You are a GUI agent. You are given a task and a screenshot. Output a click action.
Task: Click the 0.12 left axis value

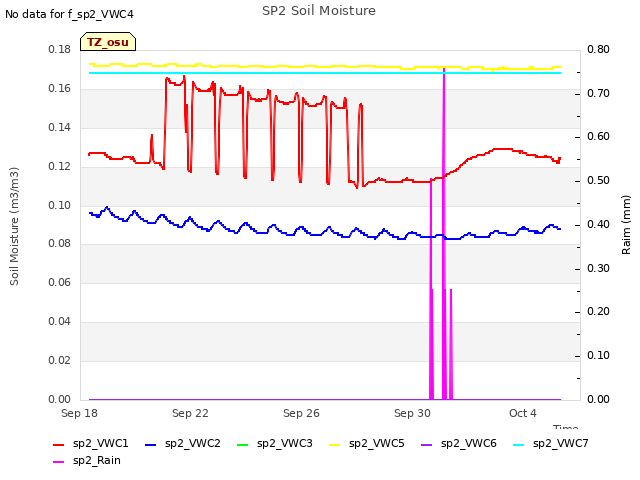click(x=59, y=166)
